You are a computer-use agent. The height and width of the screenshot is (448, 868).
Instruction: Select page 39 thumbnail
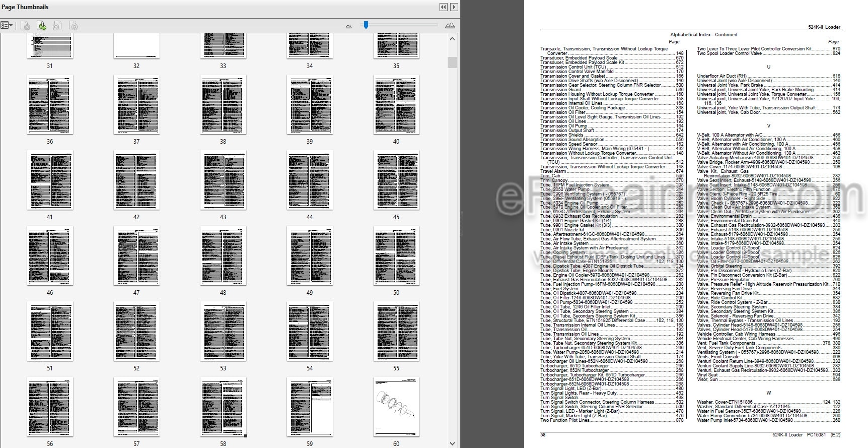310,105
